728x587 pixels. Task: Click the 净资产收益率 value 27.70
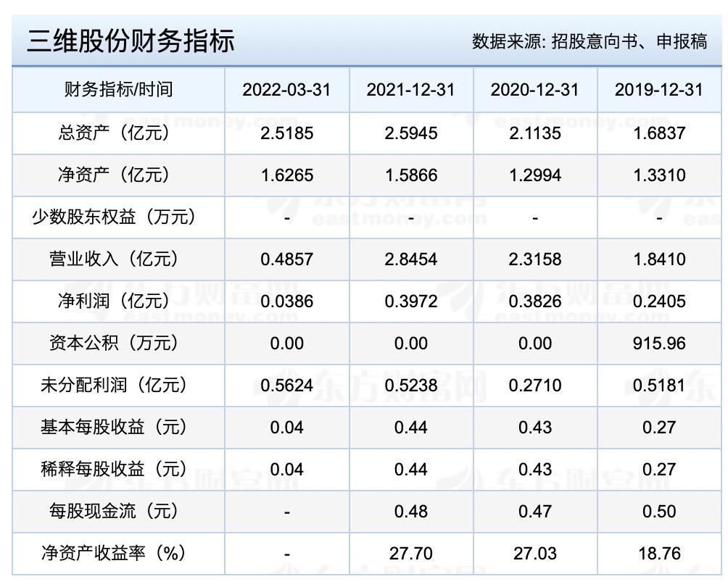tap(410, 553)
